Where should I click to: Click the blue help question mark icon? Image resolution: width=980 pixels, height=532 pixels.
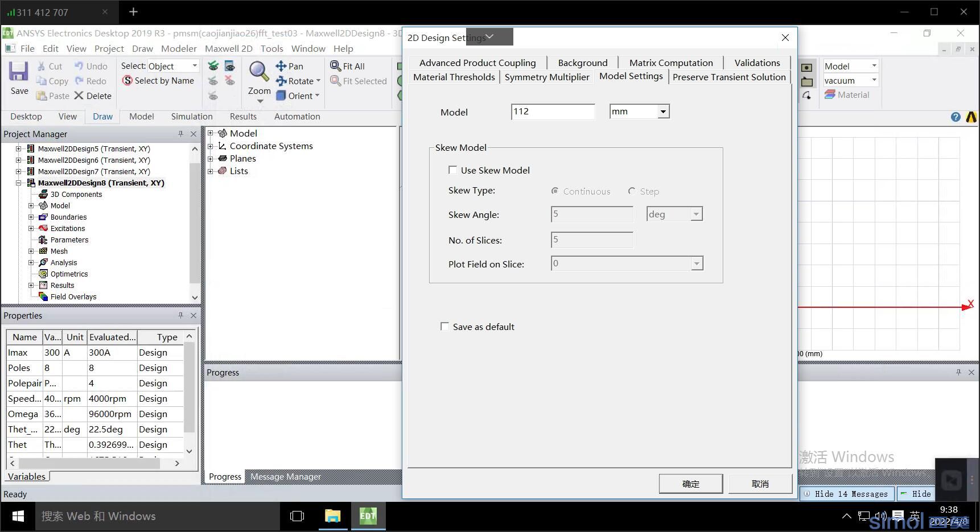pyautogui.click(x=956, y=117)
